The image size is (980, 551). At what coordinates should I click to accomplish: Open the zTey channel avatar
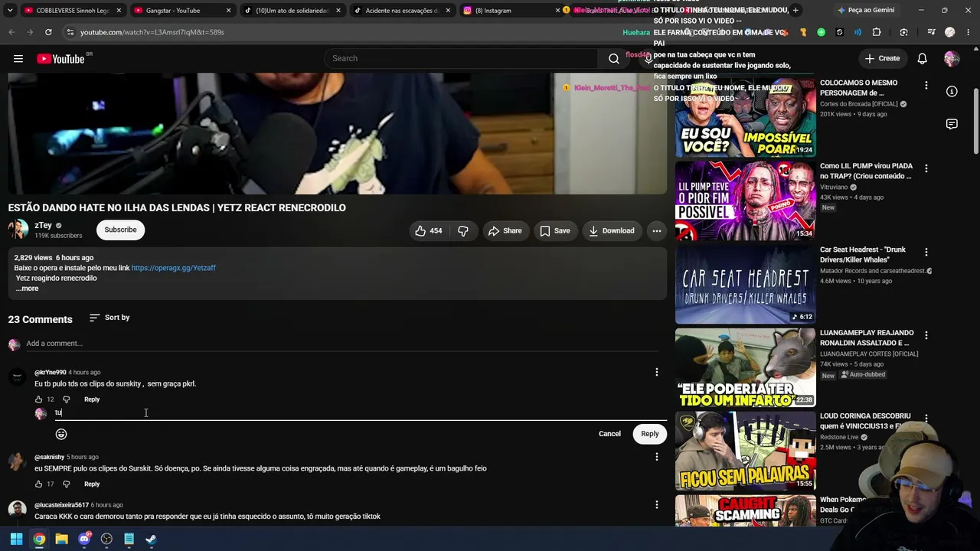click(18, 230)
